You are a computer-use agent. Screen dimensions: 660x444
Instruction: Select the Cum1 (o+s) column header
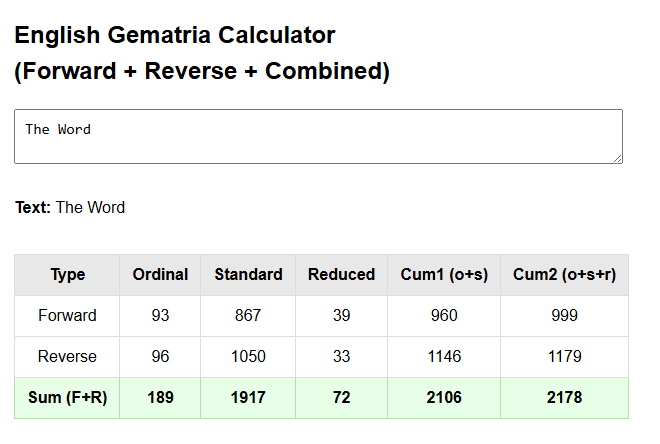pos(444,274)
